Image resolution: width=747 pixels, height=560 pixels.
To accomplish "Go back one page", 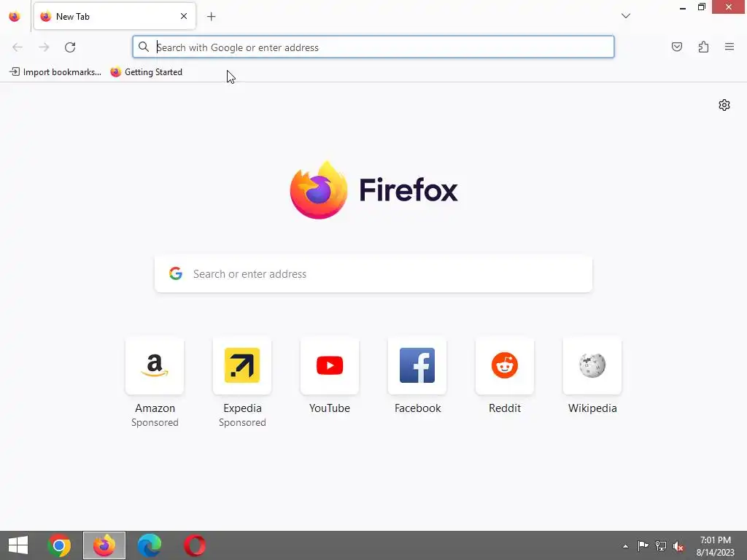I will tap(18, 47).
